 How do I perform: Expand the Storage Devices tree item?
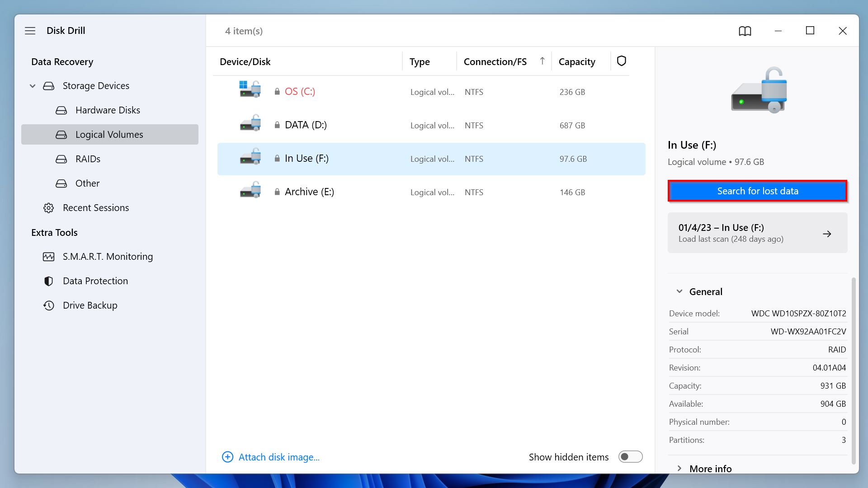tap(32, 85)
